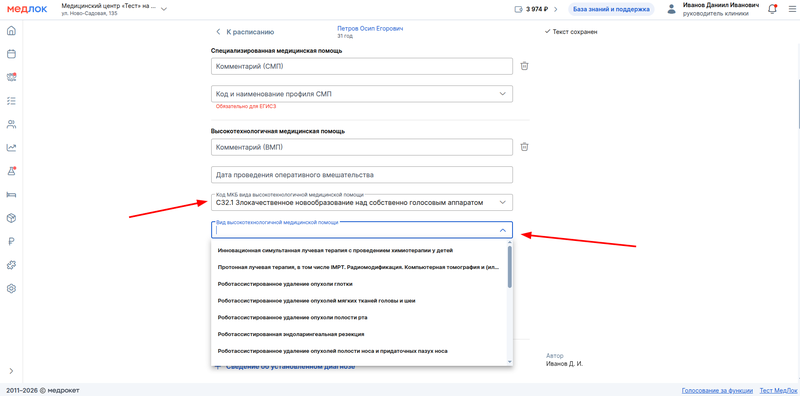Image resolution: width=800 pixels, height=396 pixels.
Task: Open the clinic selector dropdown chevron
Action: click(x=164, y=9)
